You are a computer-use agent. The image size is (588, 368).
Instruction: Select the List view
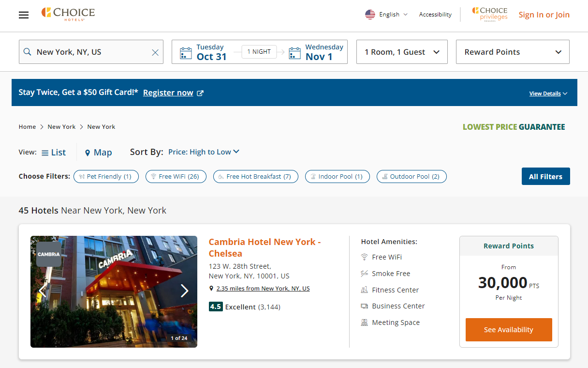[54, 152]
